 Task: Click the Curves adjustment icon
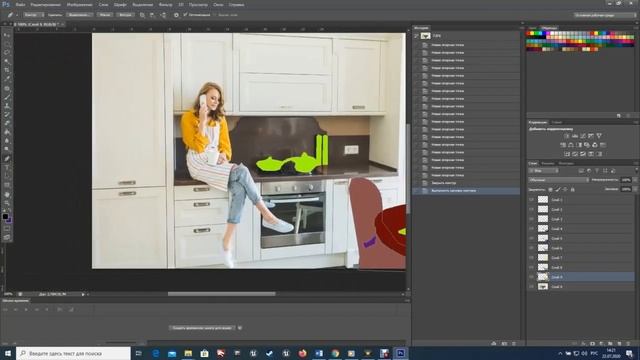pos(582,136)
